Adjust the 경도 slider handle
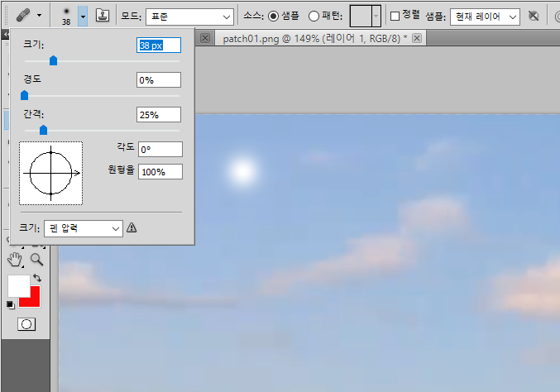 click(24, 95)
